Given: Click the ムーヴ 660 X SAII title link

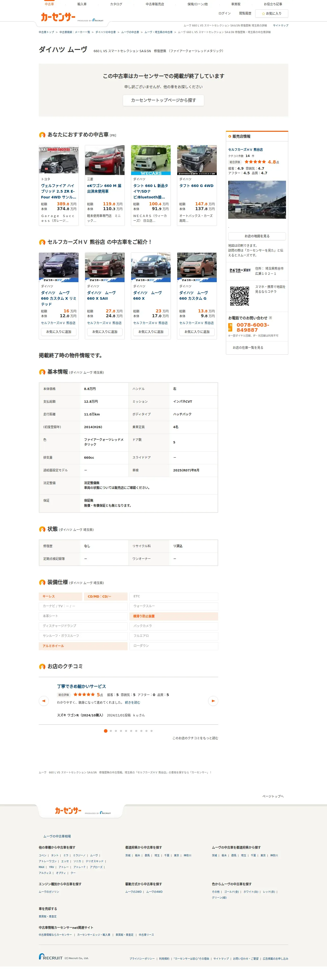Looking at the screenshot, I should tap(101, 296).
